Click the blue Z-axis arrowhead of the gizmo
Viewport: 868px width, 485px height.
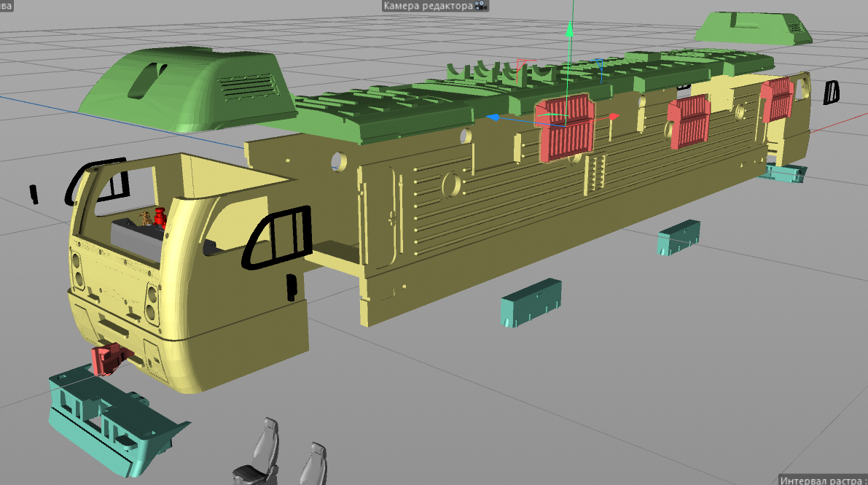pyautogui.click(x=493, y=117)
